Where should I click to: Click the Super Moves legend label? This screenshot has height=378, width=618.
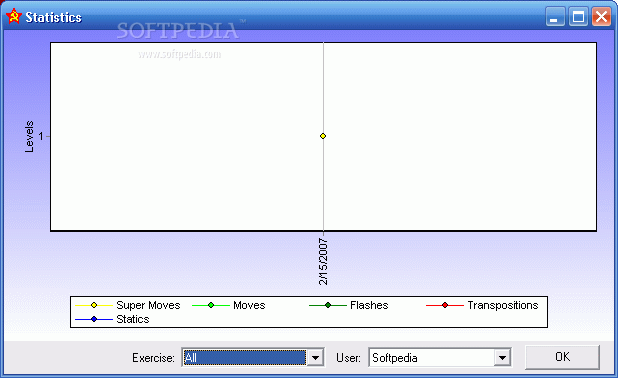pos(148,305)
